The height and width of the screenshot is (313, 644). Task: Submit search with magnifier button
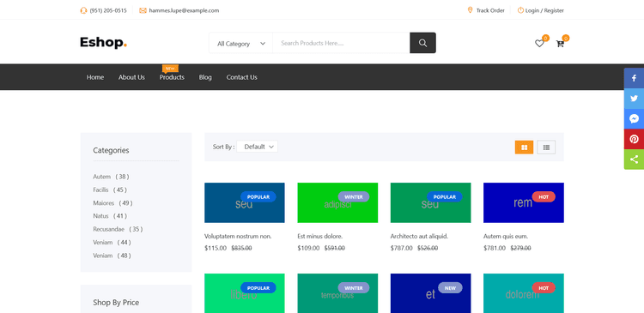click(422, 43)
